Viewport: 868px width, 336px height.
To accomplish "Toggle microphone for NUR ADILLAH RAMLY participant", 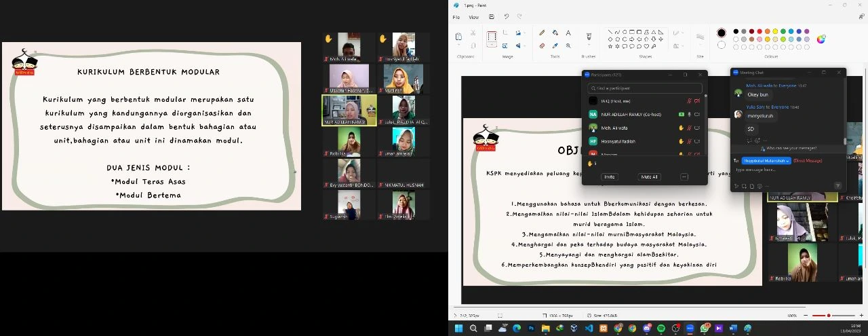I will [x=690, y=114].
